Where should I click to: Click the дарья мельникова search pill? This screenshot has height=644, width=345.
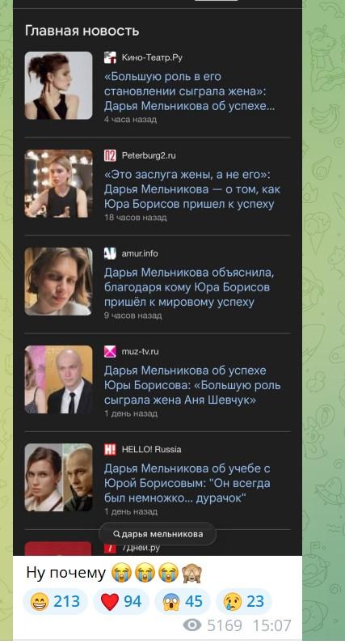point(158,534)
